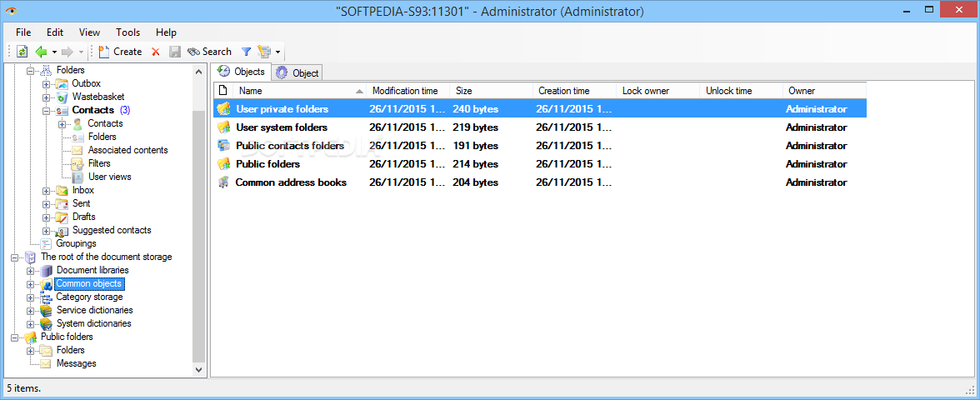Sort by Name column header

click(x=298, y=91)
